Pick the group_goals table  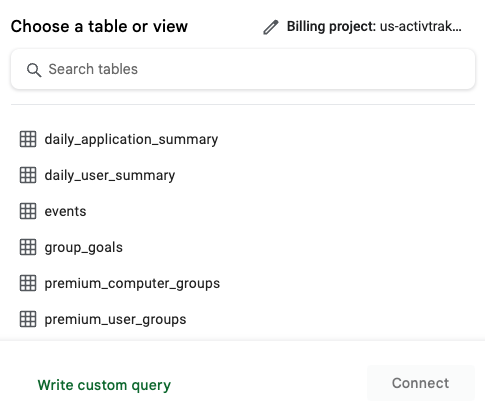[84, 248]
